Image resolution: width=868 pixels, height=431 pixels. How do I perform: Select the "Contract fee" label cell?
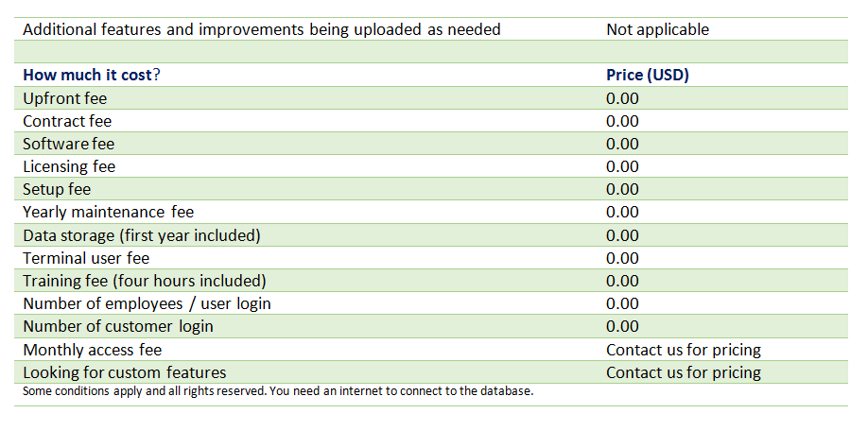pos(67,121)
